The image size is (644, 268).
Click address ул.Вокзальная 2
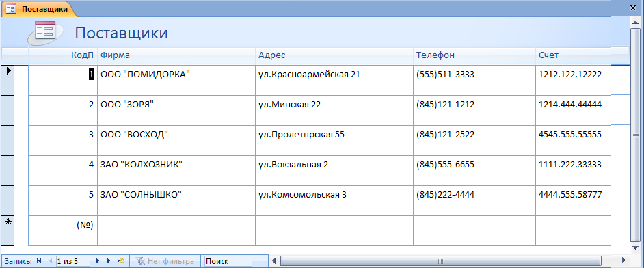[334, 170]
